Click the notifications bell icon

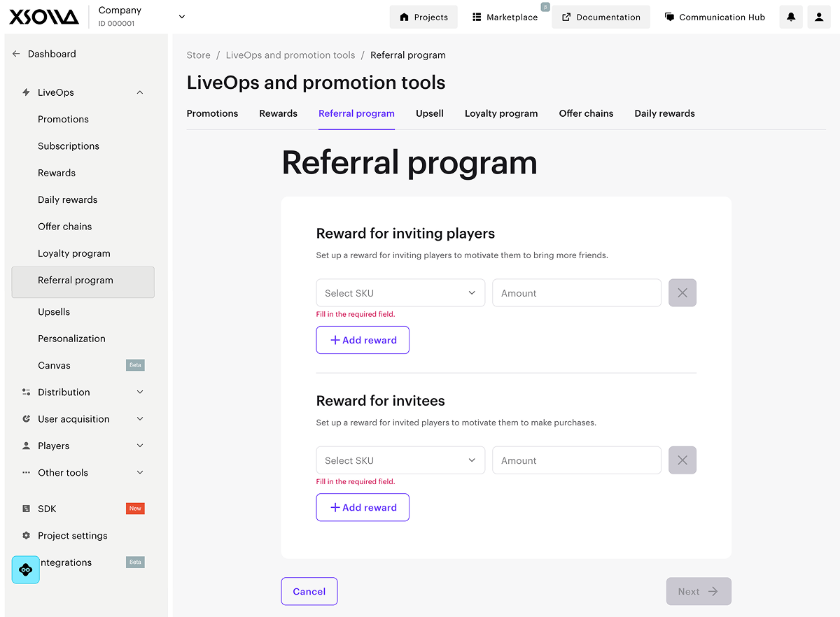click(x=791, y=17)
